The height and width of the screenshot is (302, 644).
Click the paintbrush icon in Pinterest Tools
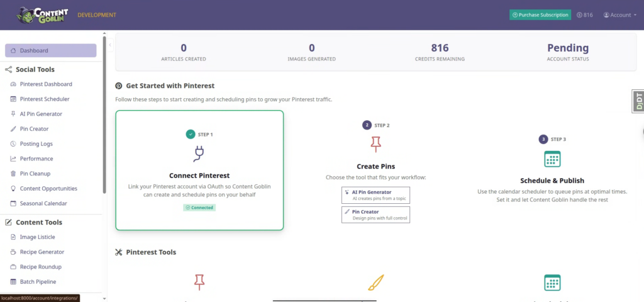pyautogui.click(x=375, y=282)
